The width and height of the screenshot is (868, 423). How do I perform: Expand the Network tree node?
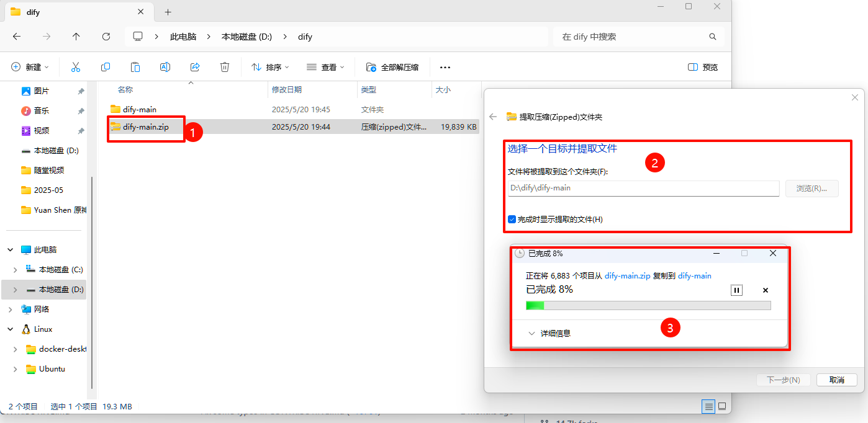coord(11,309)
